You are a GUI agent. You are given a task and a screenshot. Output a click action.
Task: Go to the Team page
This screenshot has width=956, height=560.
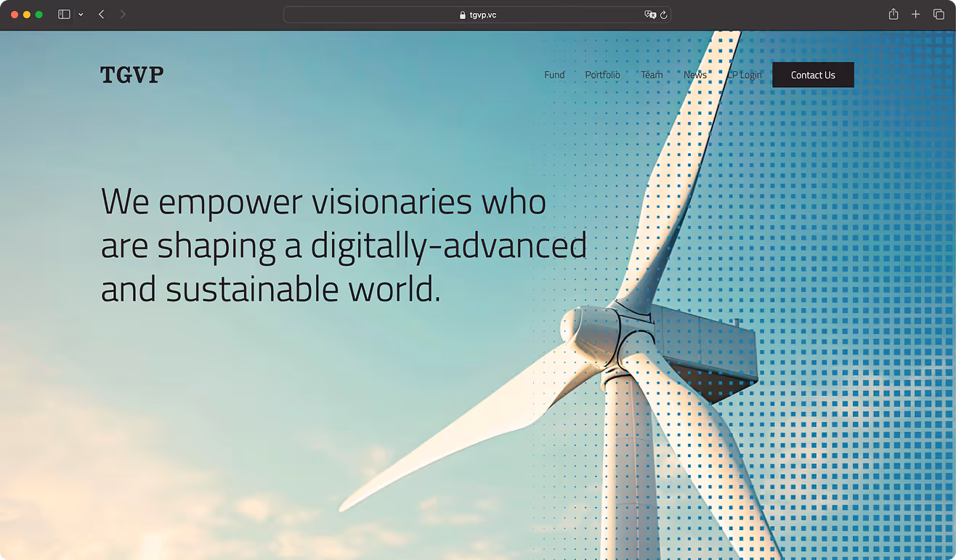click(652, 75)
